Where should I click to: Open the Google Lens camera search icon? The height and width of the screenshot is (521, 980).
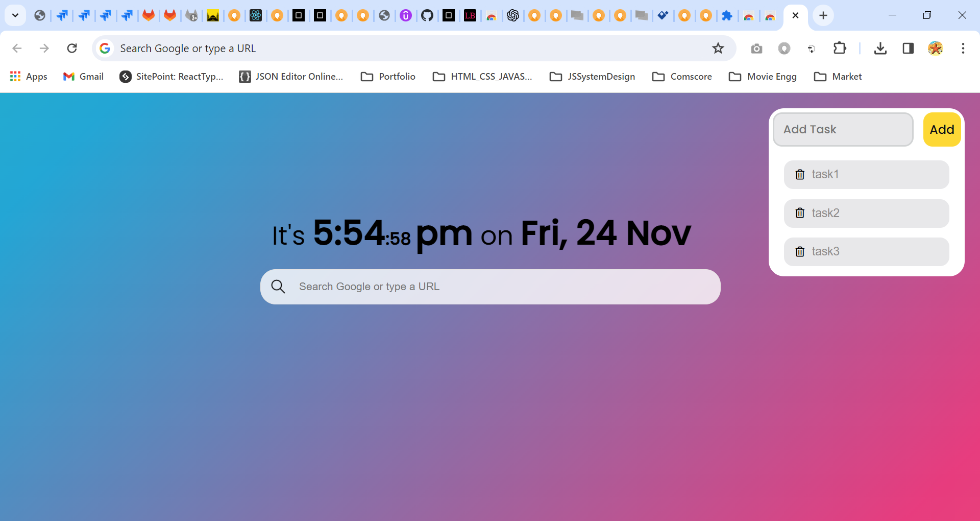756,48
